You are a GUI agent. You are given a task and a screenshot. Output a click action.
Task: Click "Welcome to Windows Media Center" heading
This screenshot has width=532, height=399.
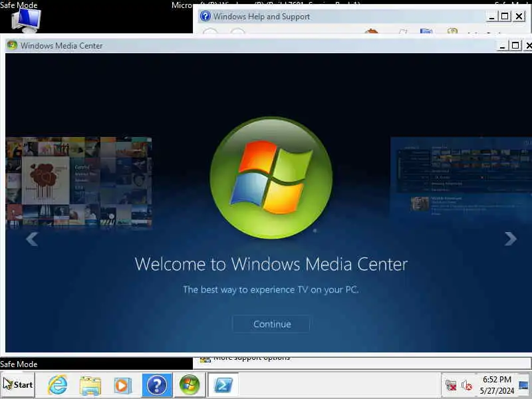pyautogui.click(x=271, y=264)
